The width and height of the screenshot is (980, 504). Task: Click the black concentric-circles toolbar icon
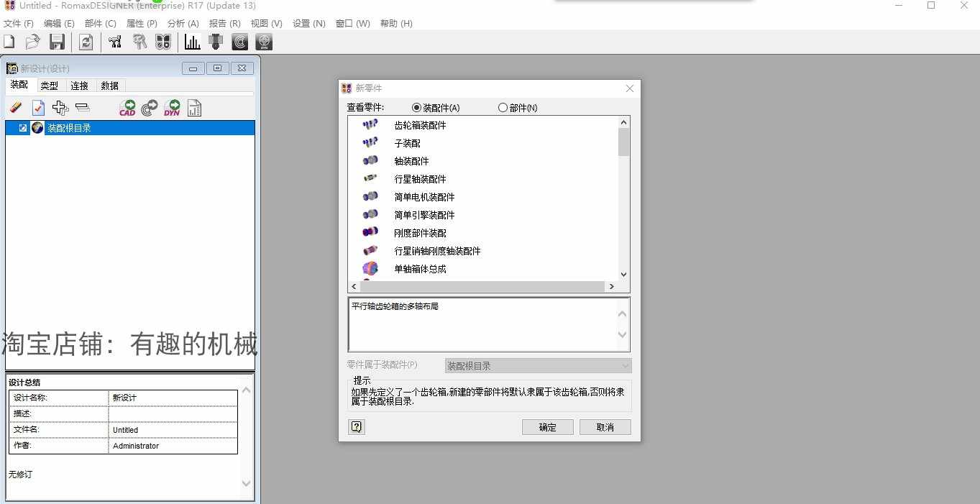click(x=240, y=42)
